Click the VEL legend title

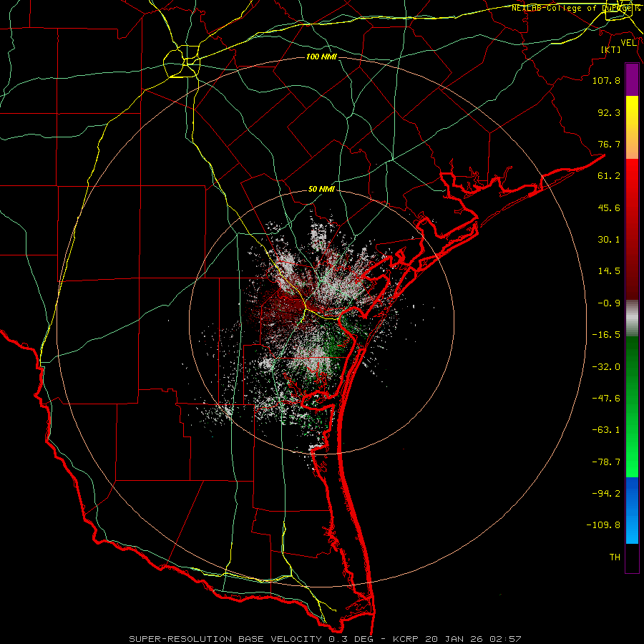(628, 42)
